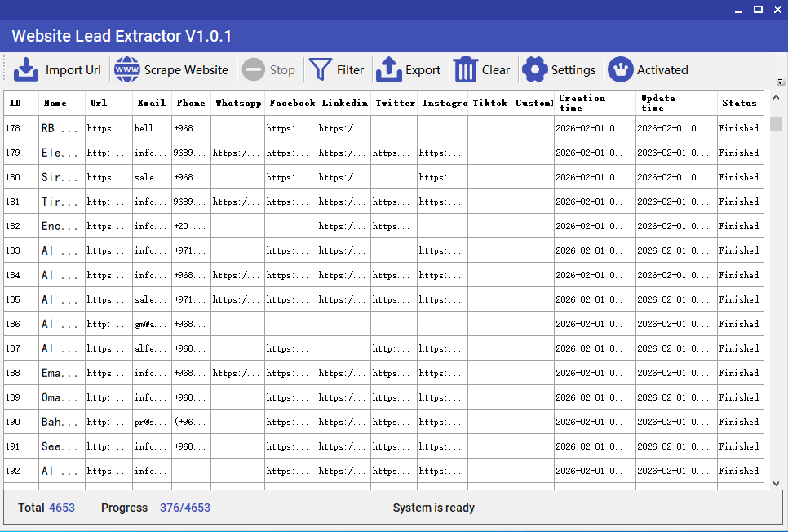Screen dimensions: 788x532
Task: Click the Export upload icon
Action: 389,70
